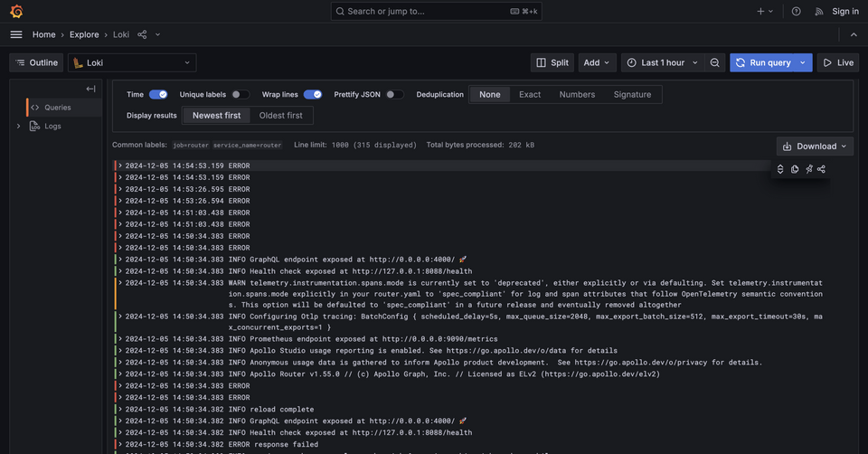Expand the Configuring Otlp tracing log row
The image size is (868, 454).
(x=119, y=317)
